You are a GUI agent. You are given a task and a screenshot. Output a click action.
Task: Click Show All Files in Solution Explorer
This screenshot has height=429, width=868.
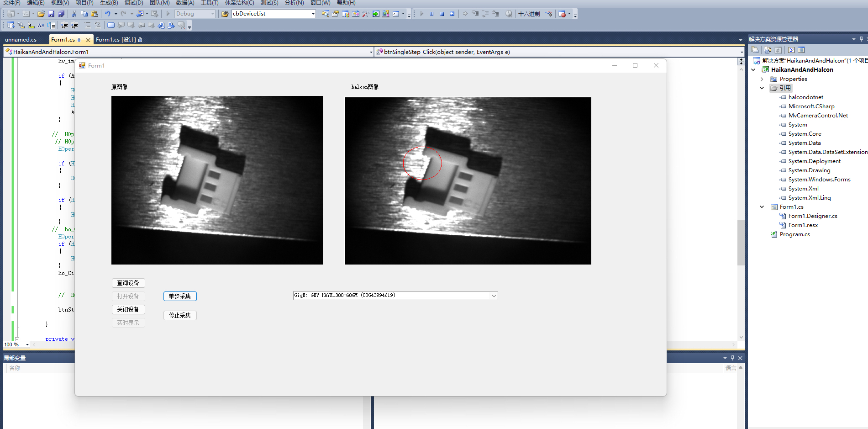768,50
